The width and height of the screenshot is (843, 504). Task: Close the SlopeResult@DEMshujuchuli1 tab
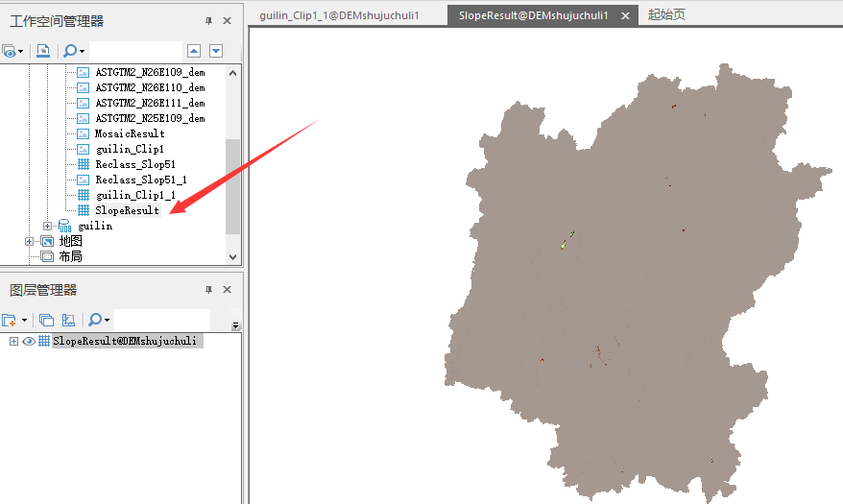625,16
